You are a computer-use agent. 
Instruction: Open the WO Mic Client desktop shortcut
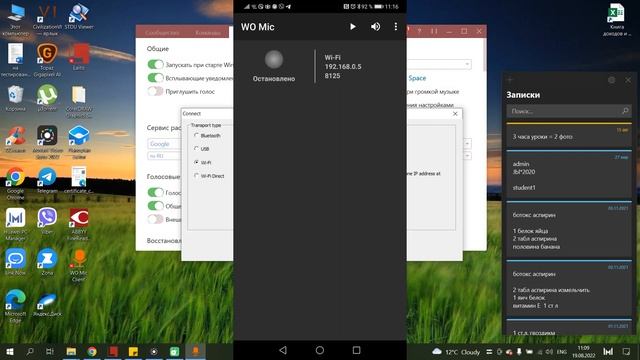click(79, 265)
